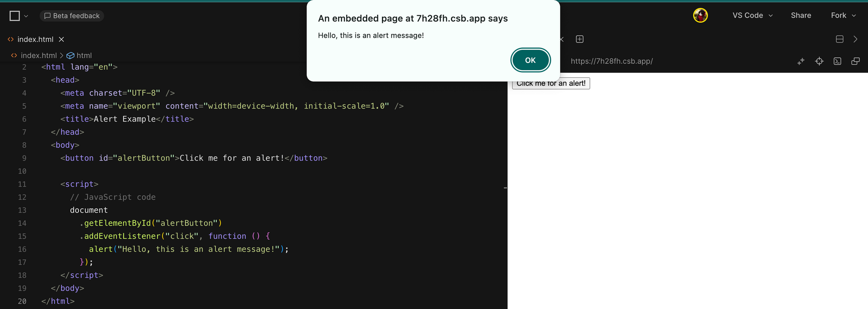Click the CodeSandbox square logo icon
The image size is (868, 309).
(15, 16)
